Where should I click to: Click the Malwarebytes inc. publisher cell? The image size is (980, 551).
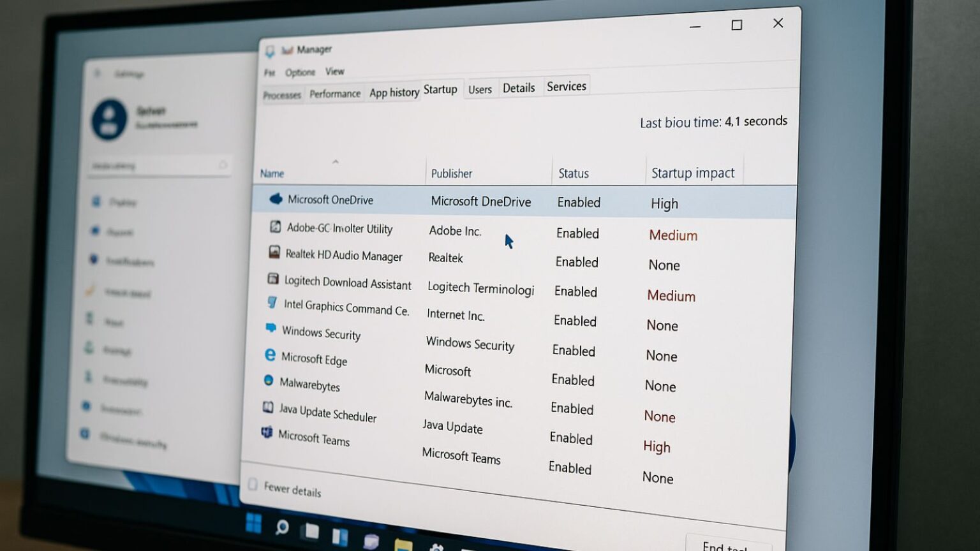468,399
